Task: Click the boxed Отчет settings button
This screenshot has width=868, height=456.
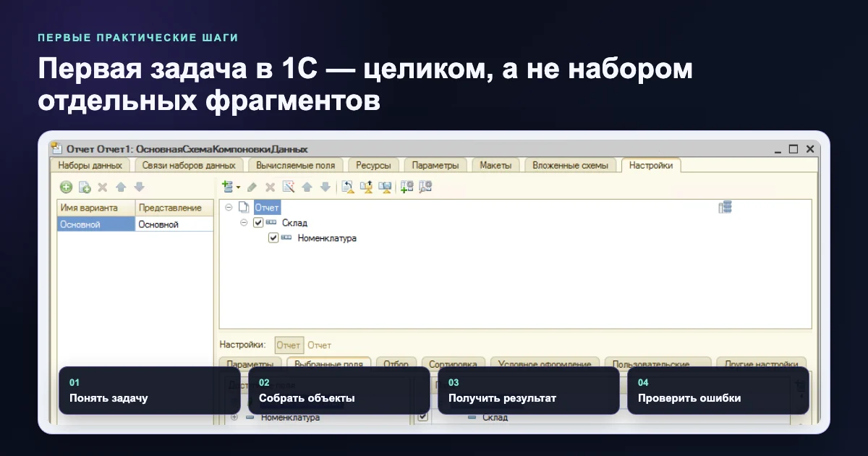Action: click(289, 345)
